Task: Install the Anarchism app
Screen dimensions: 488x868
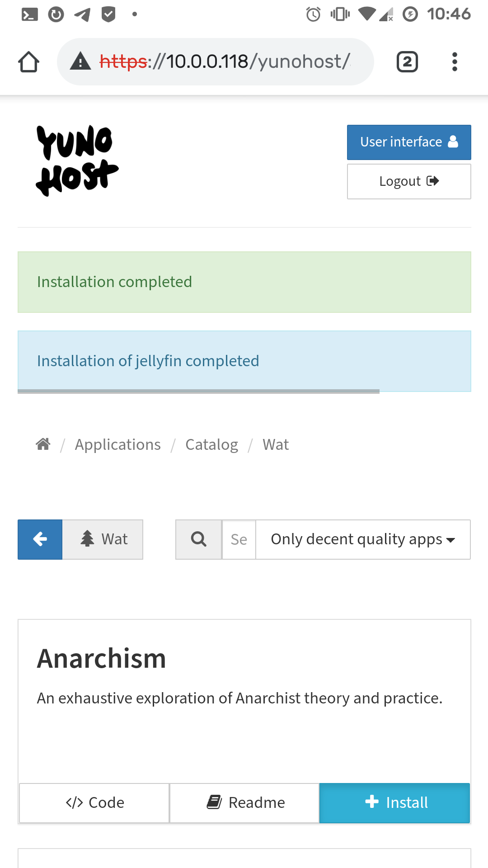Action: (394, 803)
